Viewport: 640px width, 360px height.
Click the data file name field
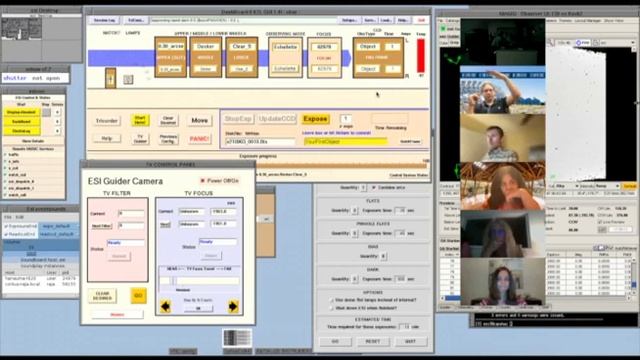pos(260,142)
